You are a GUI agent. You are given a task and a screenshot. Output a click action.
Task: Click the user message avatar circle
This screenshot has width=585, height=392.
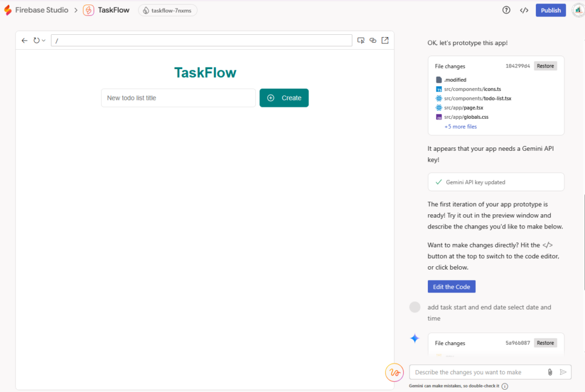[x=415, y=307]
